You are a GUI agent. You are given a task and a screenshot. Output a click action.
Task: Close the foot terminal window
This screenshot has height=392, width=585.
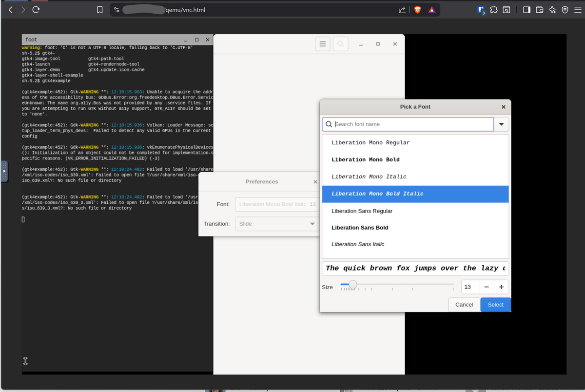coord(208,39)
